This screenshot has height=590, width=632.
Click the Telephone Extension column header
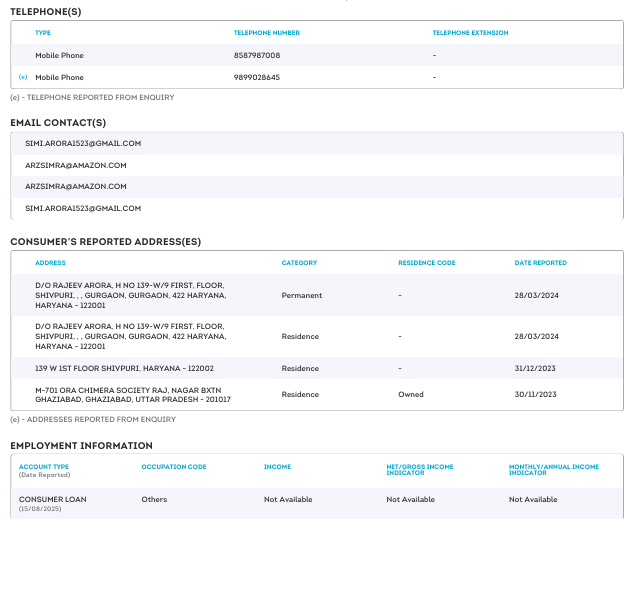click(x=470, y=33)
